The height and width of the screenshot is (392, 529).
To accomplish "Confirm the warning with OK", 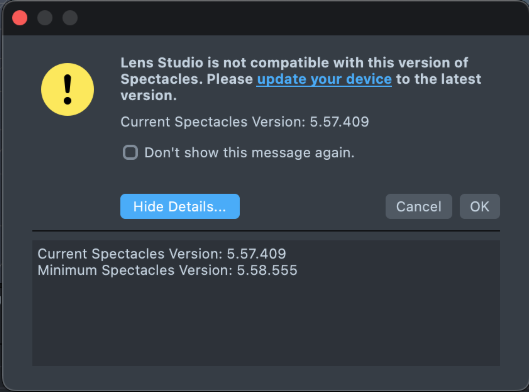I will click(480, 206).
